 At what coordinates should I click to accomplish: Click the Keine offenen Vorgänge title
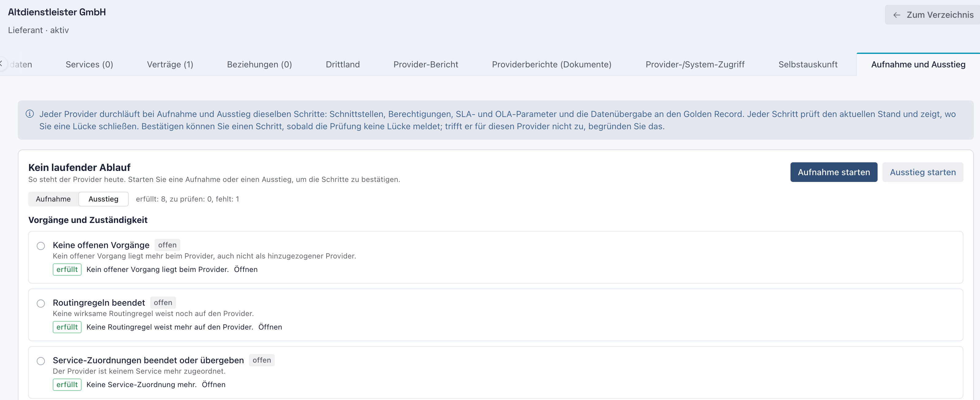coord(101,245)
